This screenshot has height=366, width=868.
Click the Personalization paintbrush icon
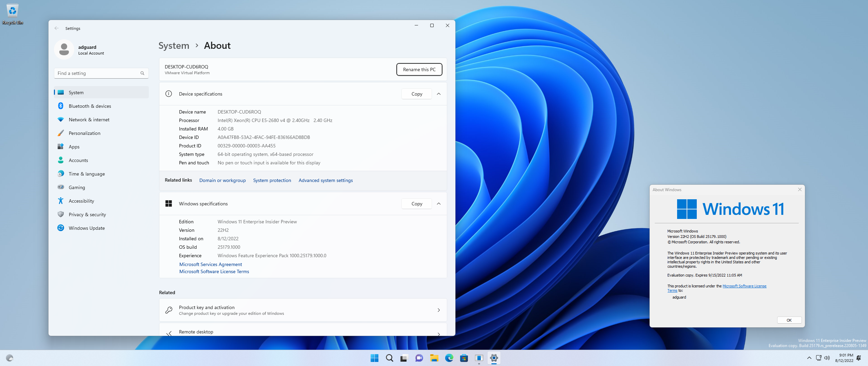(61, 133)
